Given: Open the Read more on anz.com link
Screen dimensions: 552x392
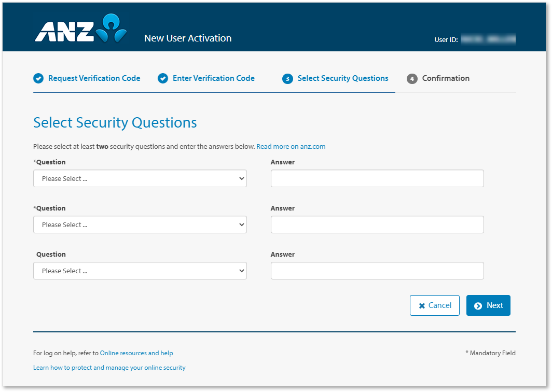Looking at the screenshot, I should click(291, 146).
